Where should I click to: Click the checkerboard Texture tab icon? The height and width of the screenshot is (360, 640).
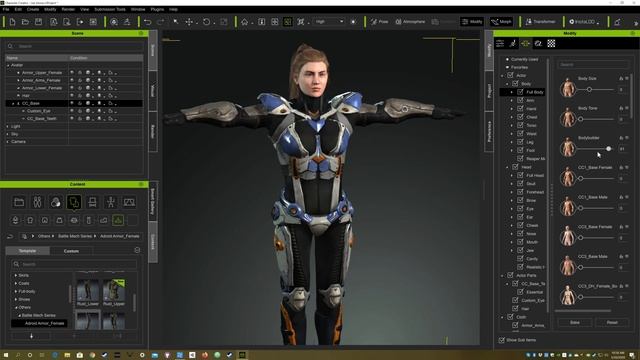[x=551, y=43]
